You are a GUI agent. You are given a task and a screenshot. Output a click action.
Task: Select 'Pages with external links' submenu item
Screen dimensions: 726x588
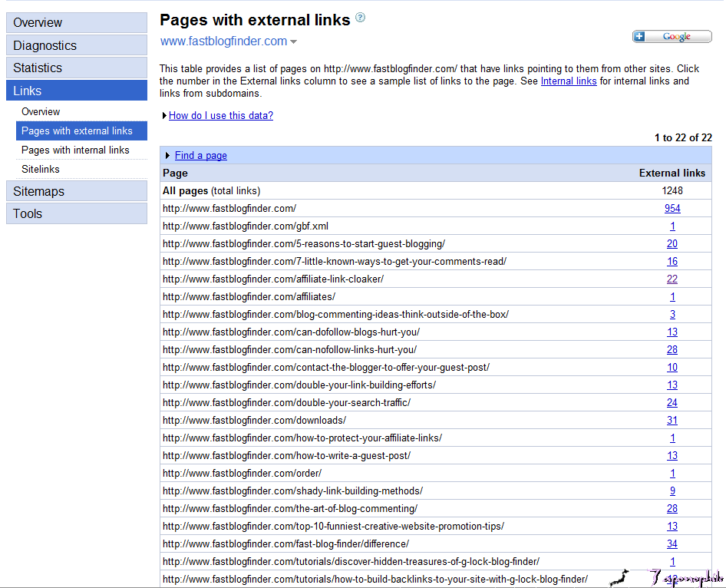pos(81,131)
